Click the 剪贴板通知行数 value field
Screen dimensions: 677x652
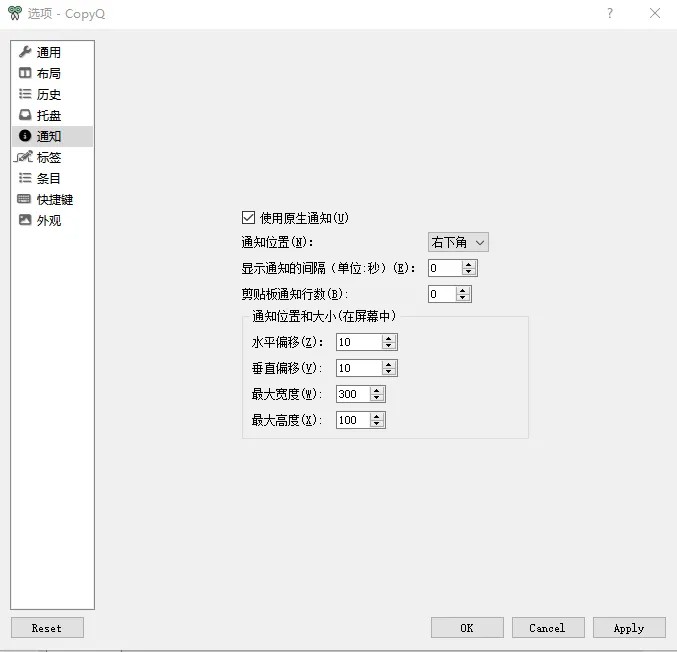pos(442,294)
